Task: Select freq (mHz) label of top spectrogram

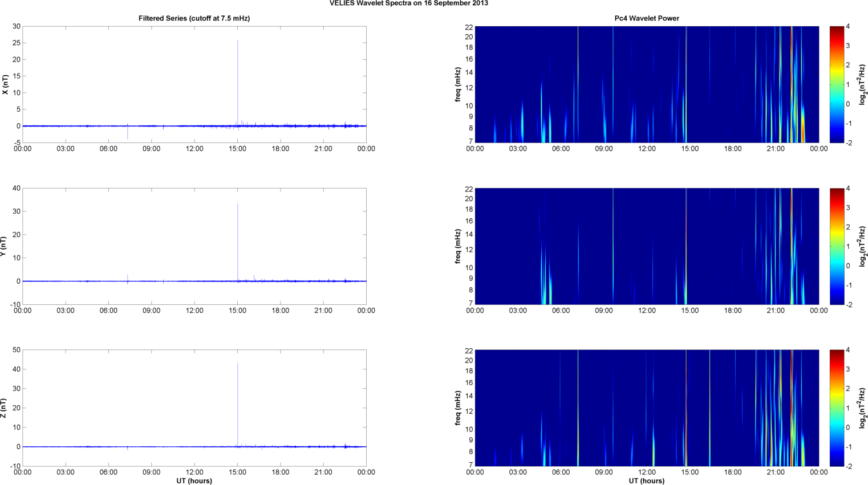Action: point(458,84)
